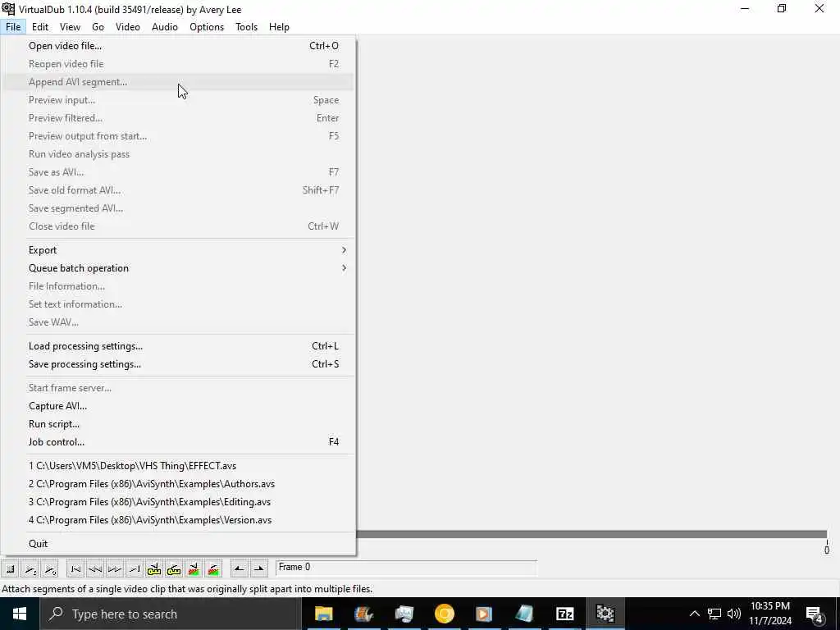Go to previous key frame using the key icon
This screenshot has width=840, height=630.
click(154, 569)
